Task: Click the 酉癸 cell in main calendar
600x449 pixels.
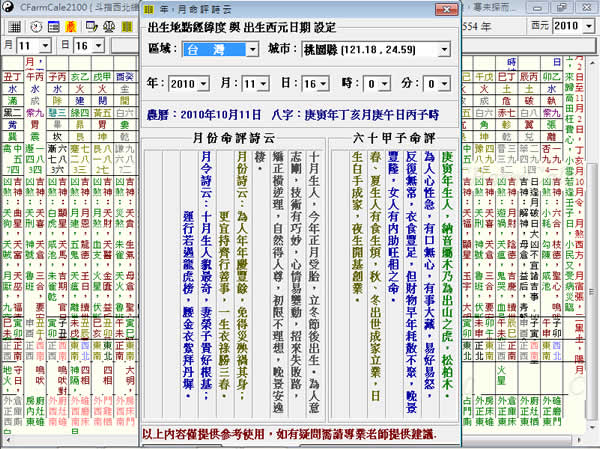Action: tap(125, 77)
